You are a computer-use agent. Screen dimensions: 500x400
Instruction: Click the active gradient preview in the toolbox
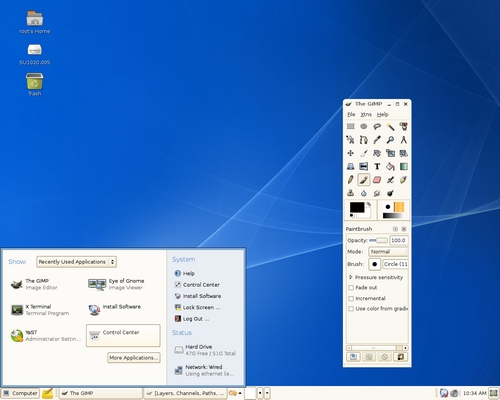[393, 216]
